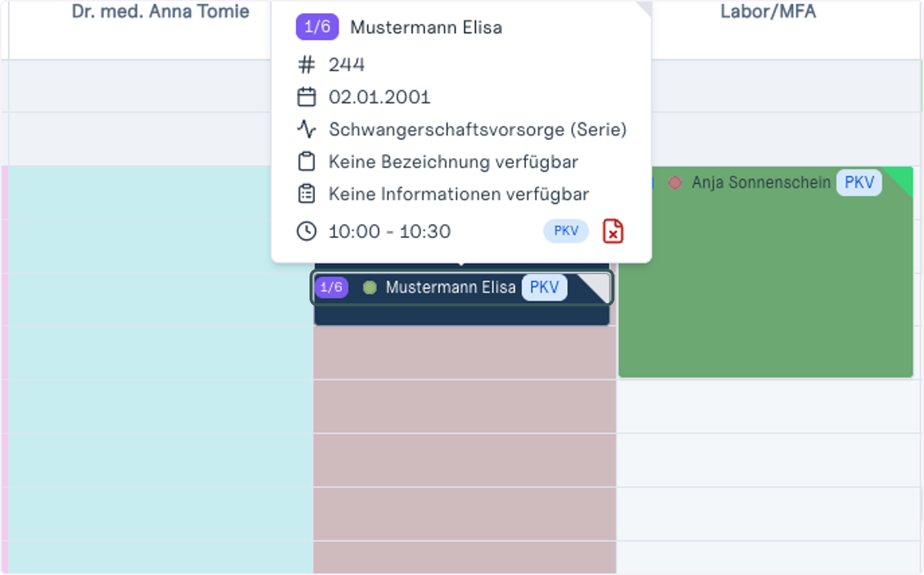The width and height of the screenshot is (924, 575).
Task: Click the folded corner of the Mustermann Elisa appointment
Action: [598, 285]
